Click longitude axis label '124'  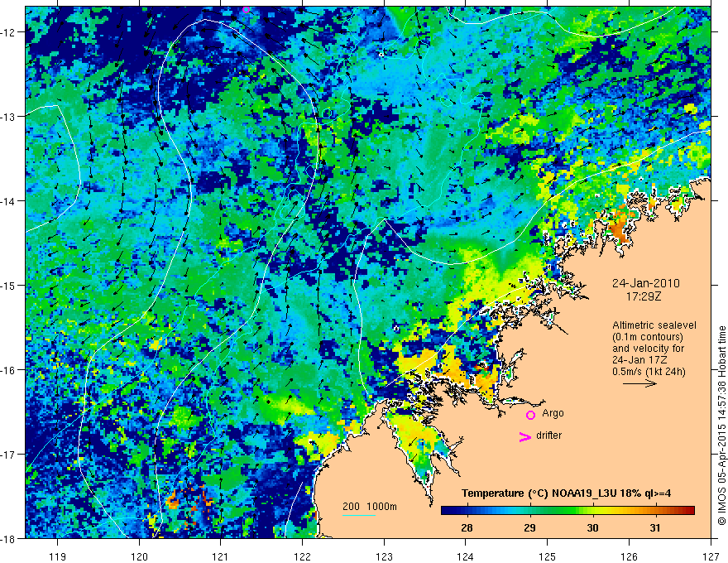pos(466,557)
